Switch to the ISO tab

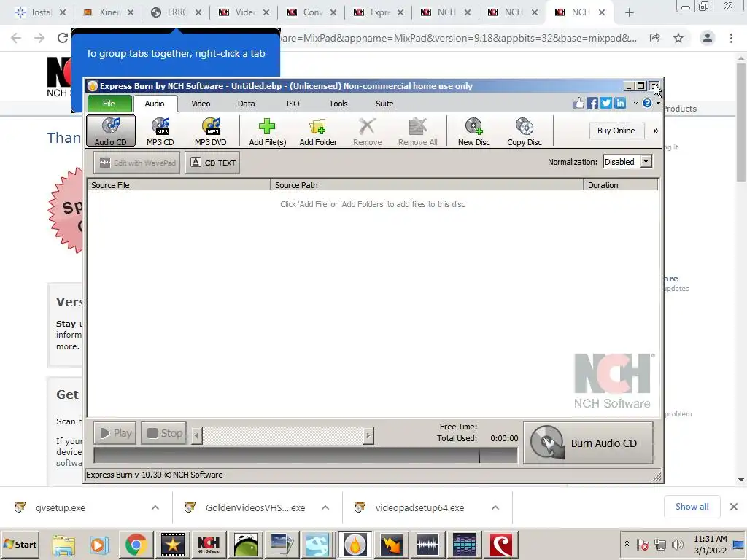pyautogui.click(x=293, y=104)
